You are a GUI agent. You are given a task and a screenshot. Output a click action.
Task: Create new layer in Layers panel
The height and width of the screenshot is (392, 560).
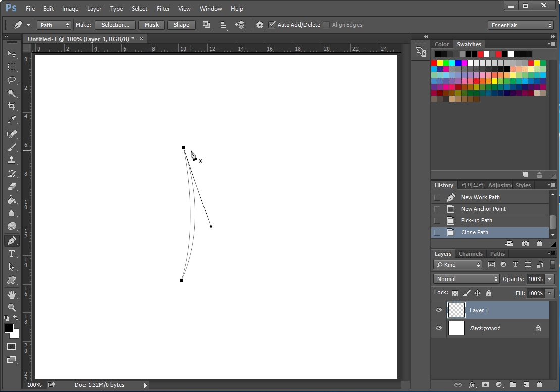526,385
